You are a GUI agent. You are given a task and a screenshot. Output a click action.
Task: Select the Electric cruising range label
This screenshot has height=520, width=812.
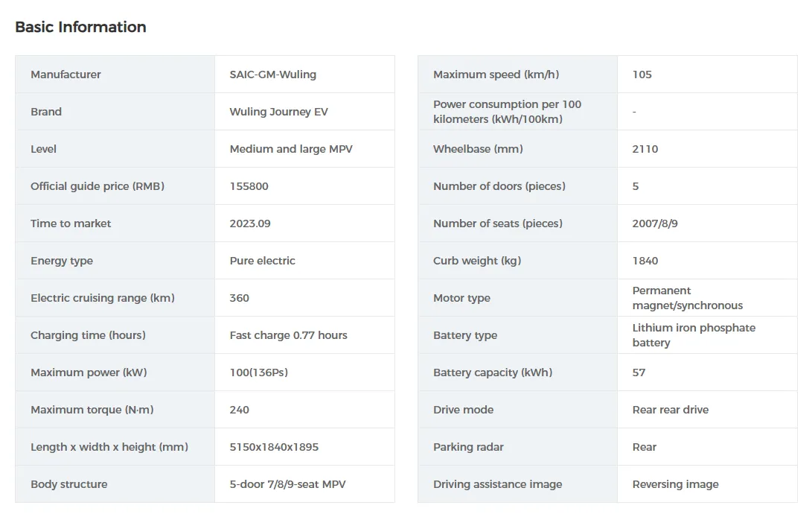pos(103,298)
